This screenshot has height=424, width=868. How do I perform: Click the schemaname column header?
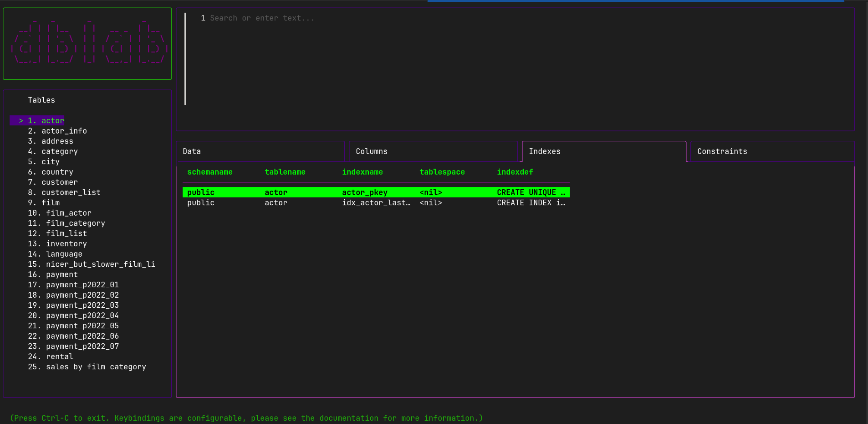[210, 172]
